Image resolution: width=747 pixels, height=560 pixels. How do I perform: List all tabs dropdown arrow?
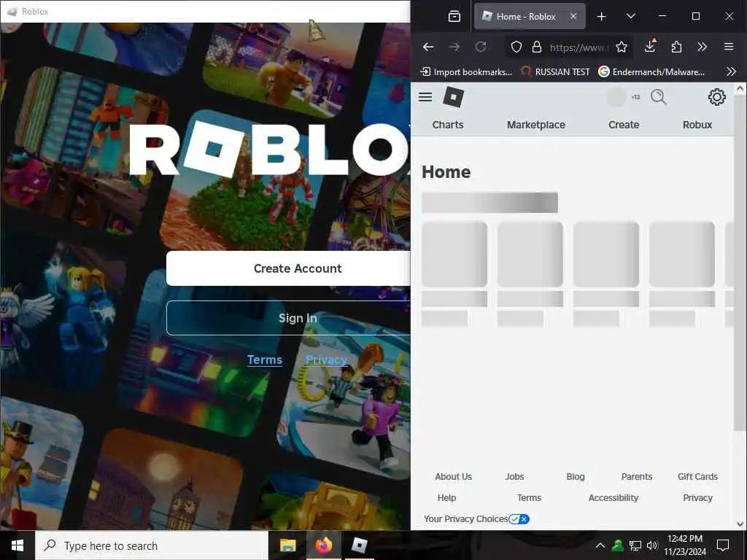pyautogui.click(x=631, y=16)
